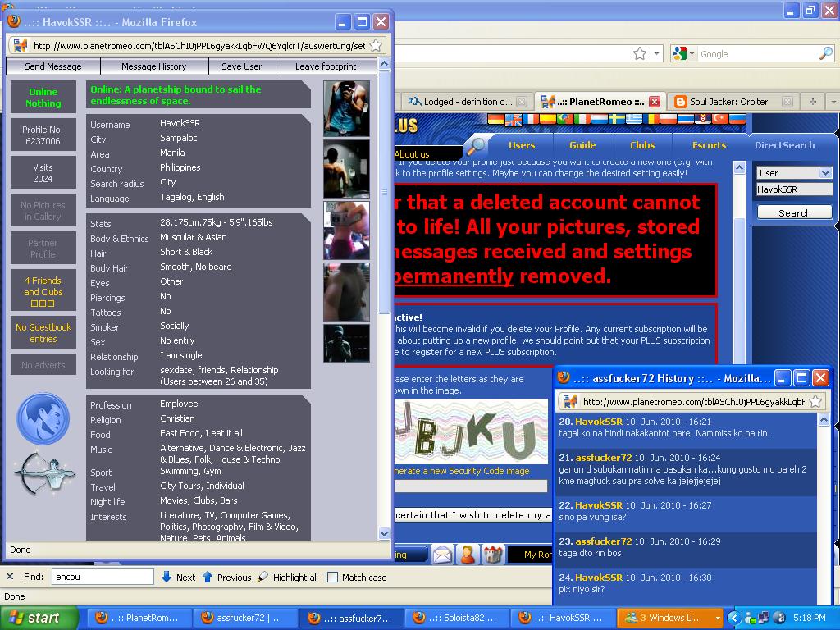This screenshot has height=630, width=840.
Task: Open first profile thumbnail photo
Action: 347,108
